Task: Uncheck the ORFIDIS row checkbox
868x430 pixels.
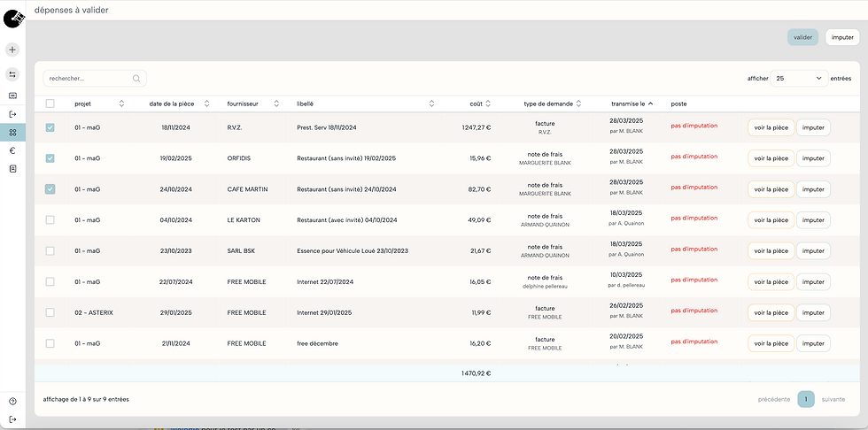Action: click(x=50, y=158)
